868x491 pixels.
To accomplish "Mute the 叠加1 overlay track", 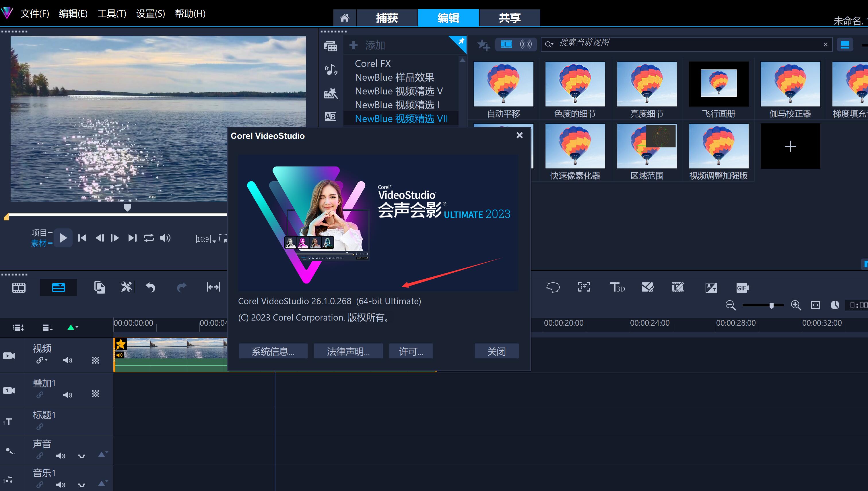I will click(x=67, y=395).
